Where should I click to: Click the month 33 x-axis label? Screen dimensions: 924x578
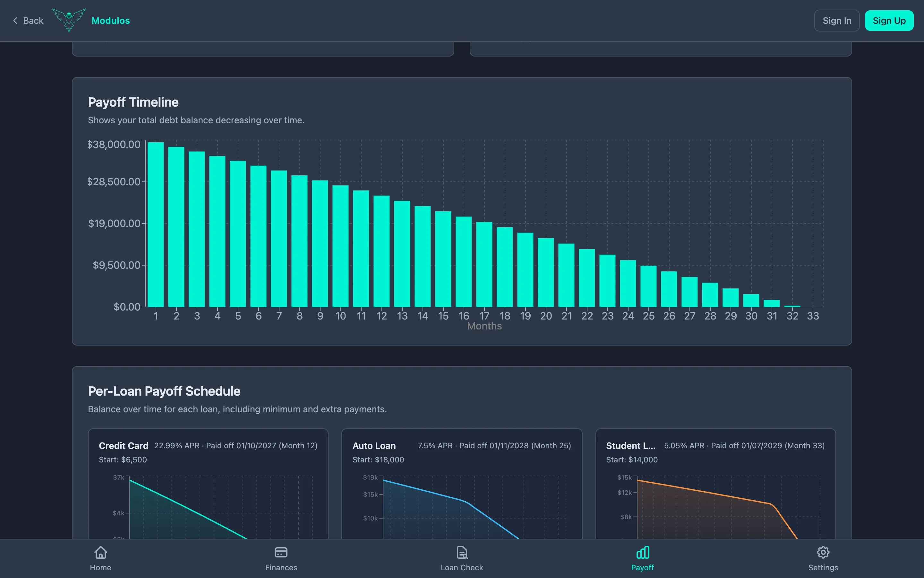[x=813, y=316]
